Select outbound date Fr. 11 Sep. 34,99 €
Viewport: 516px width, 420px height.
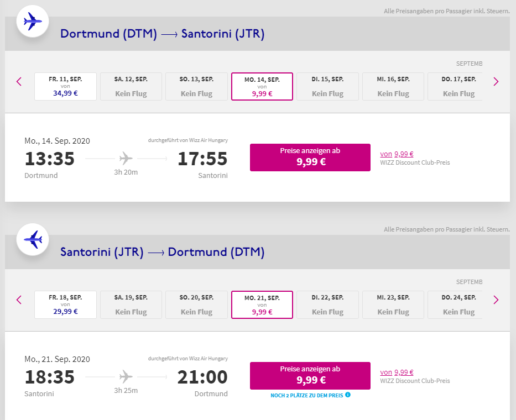click(x=65, y=87)
